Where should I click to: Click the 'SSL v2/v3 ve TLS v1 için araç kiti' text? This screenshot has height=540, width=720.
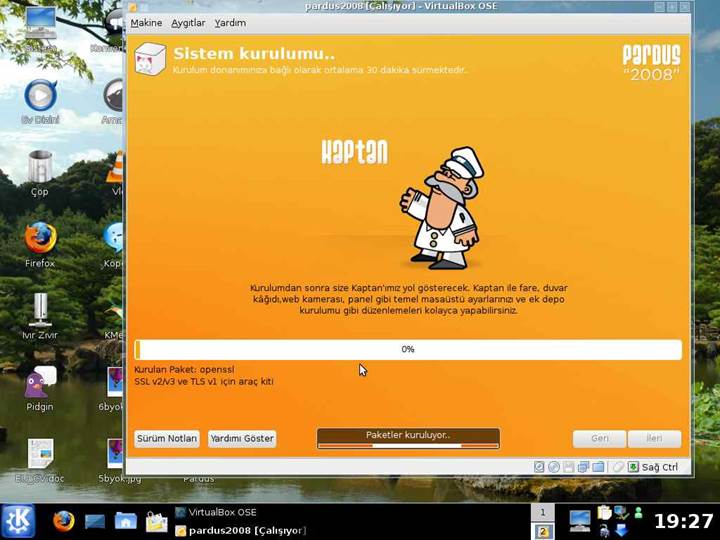pos(204,382)
